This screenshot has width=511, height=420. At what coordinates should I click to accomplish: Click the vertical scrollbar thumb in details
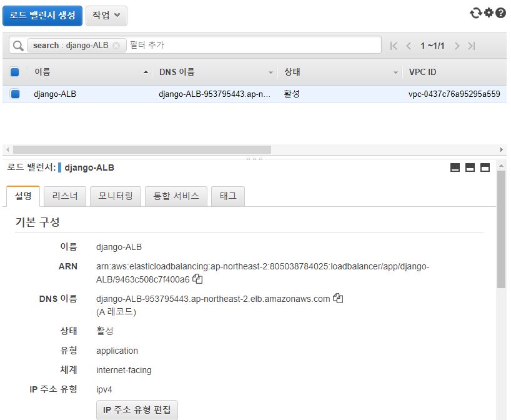tap(501, 229)
